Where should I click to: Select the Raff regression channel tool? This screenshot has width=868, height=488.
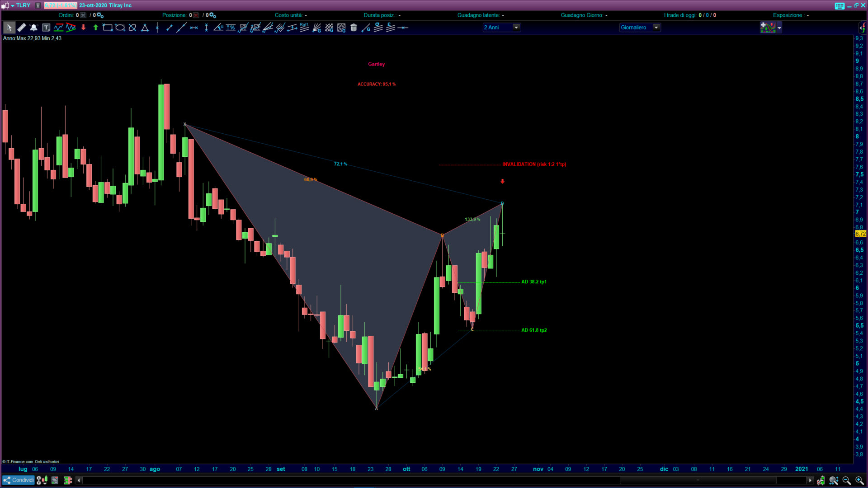point(304,28)
